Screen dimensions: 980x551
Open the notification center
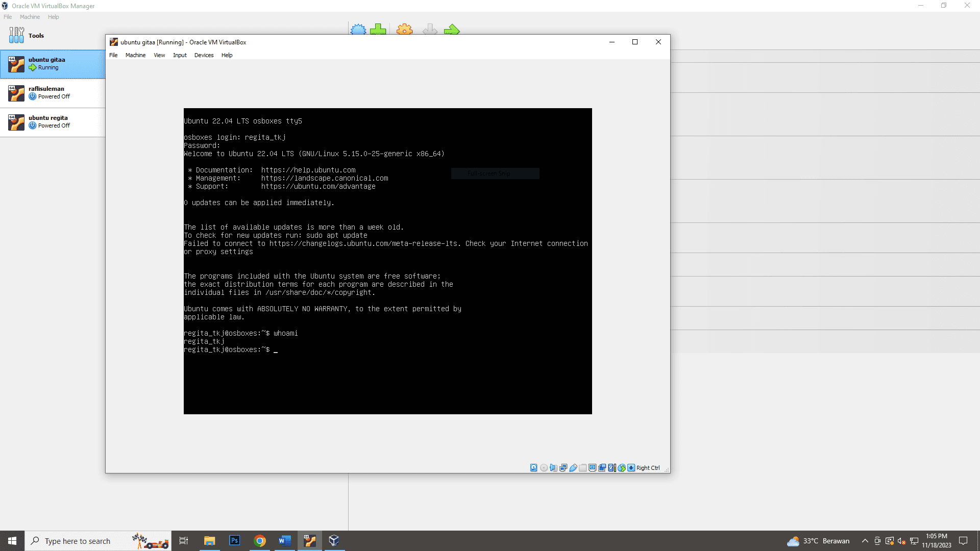coord(963,541)
